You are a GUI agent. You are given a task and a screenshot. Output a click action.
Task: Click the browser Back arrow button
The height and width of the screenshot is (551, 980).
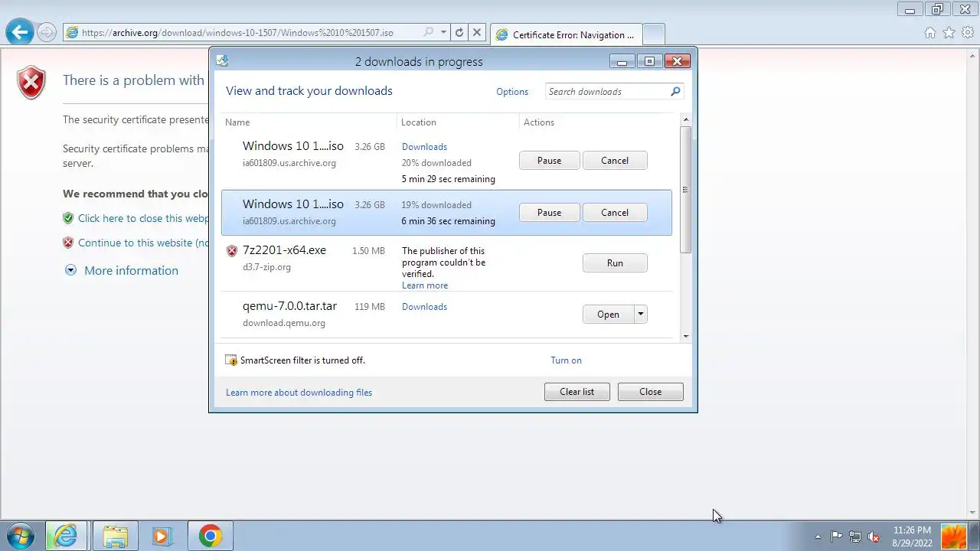[20, 32]
